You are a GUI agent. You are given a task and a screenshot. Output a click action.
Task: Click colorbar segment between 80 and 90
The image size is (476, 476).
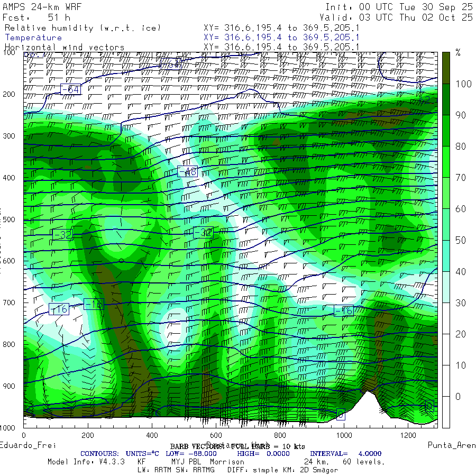(446, 131)
